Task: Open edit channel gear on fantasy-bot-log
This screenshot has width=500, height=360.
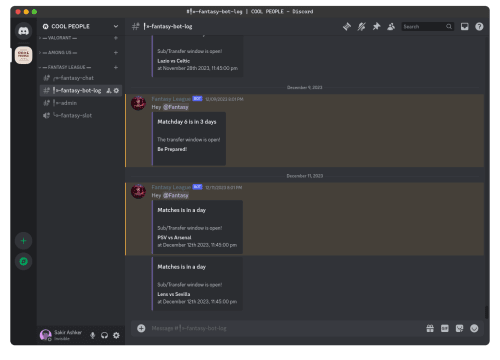Action: [x=116, y=91]
